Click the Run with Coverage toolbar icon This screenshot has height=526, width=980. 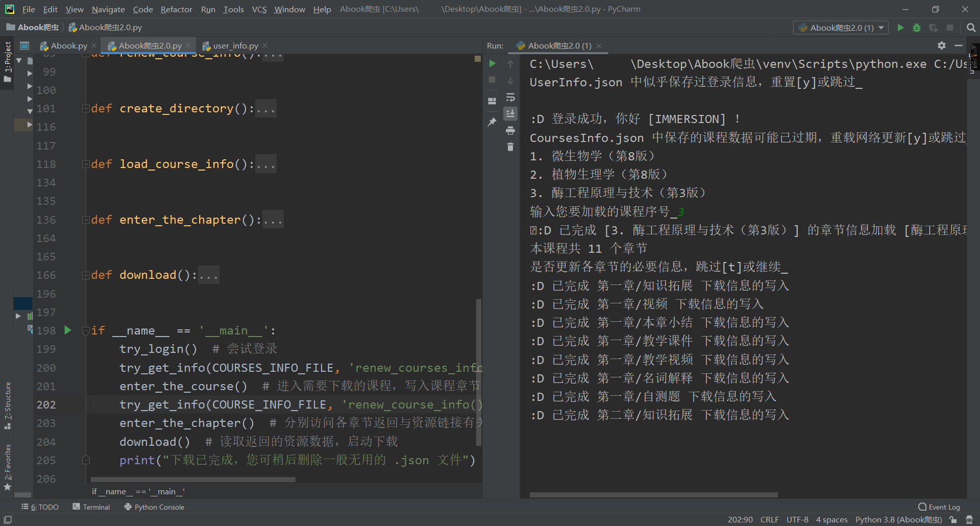pos(933,28)
